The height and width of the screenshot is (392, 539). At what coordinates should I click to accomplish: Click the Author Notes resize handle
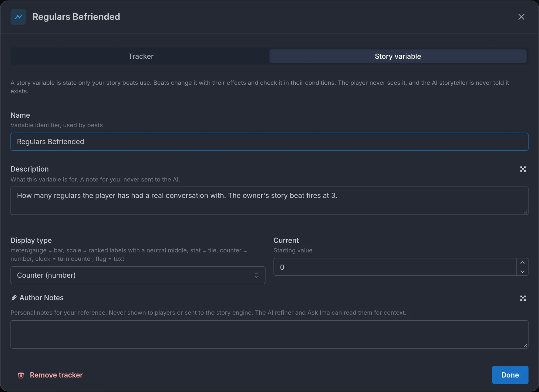(x=525, y=345)
